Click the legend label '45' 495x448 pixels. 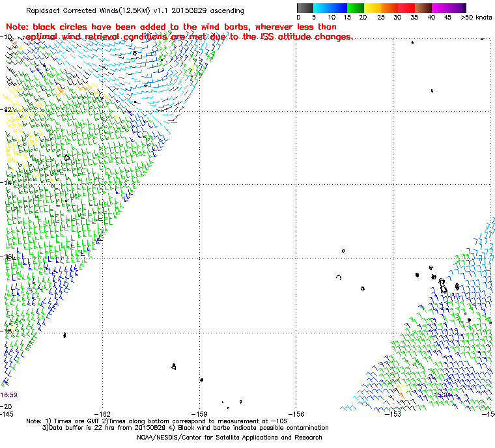coord(447,18)
